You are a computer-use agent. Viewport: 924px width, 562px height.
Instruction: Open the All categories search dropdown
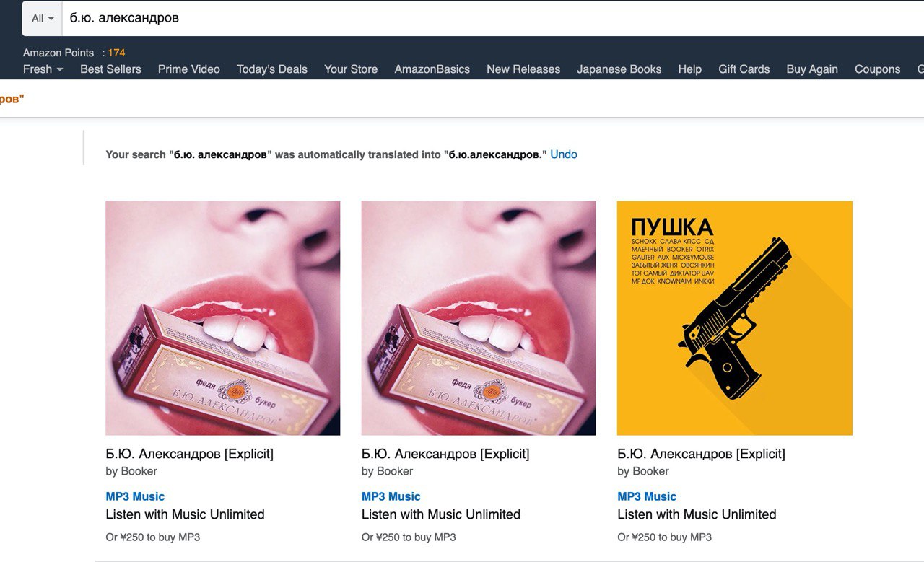click(43, 18)
